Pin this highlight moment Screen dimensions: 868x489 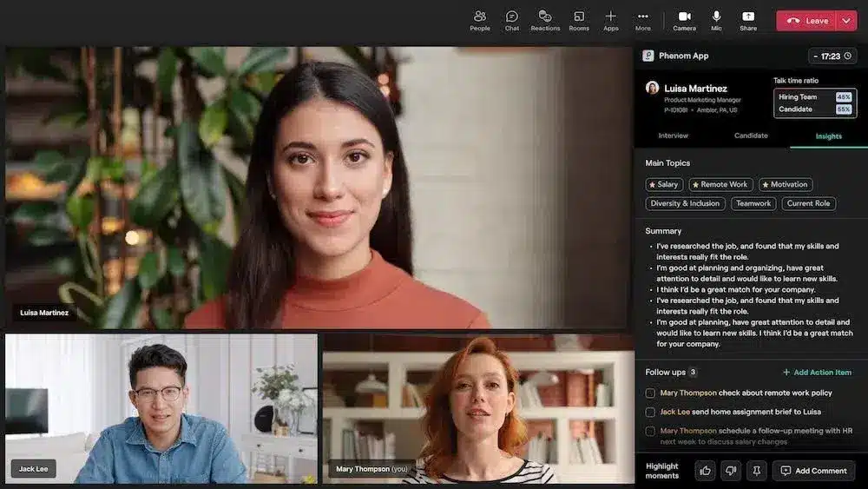(756, 471)
